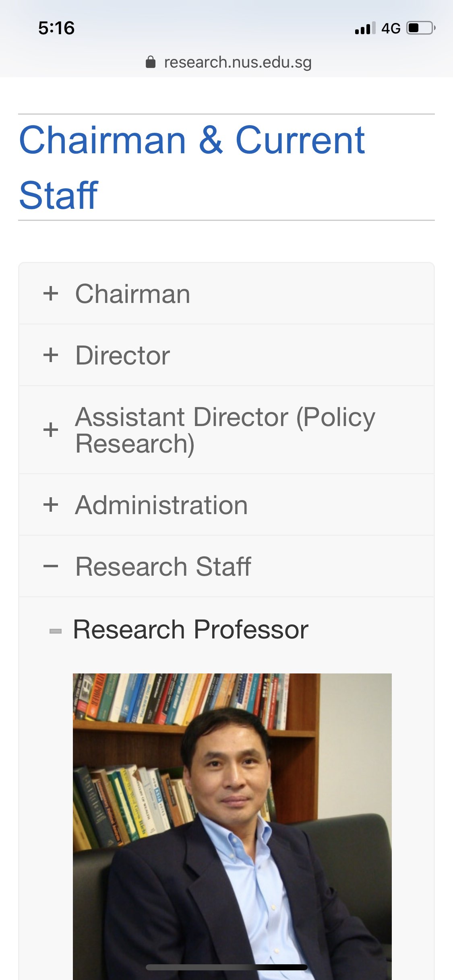Click the Chairman & Current Staff heading
453x980 pixels.
point(192,167)
